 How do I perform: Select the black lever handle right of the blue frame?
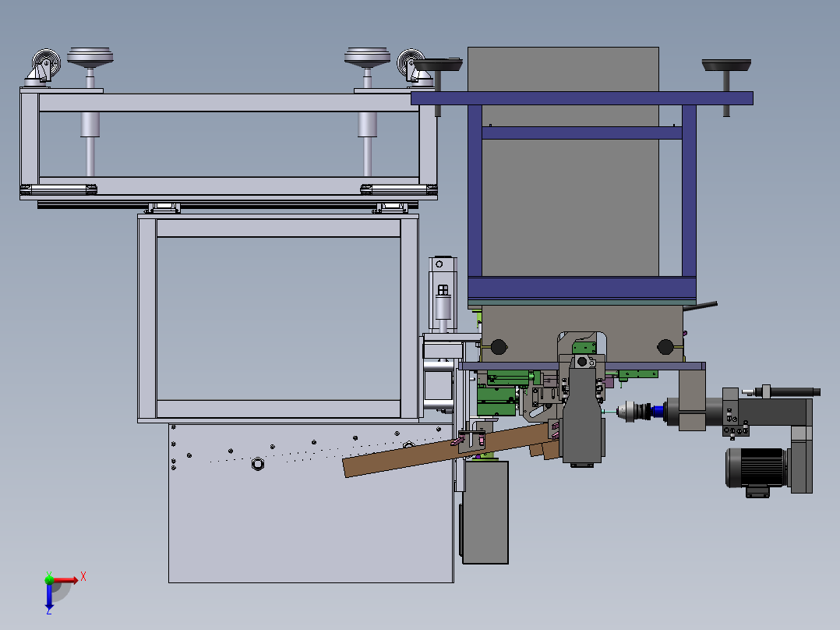[x=701, y=306]
